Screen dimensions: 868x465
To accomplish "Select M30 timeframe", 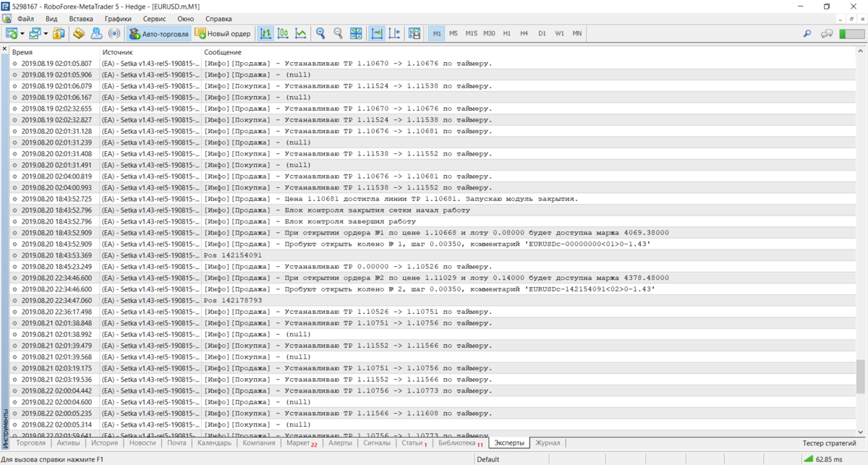I will click(x=490, y=33).
